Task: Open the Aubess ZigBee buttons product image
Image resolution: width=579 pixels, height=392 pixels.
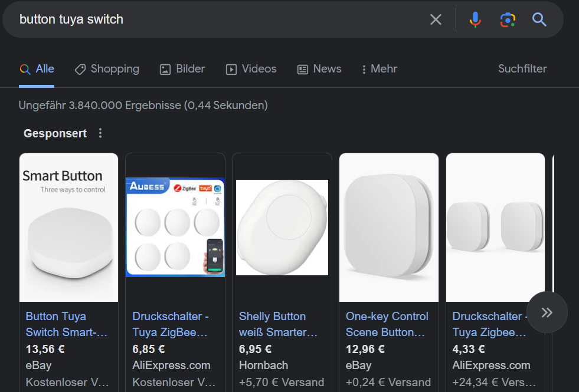Action: [x=175, y=228]
